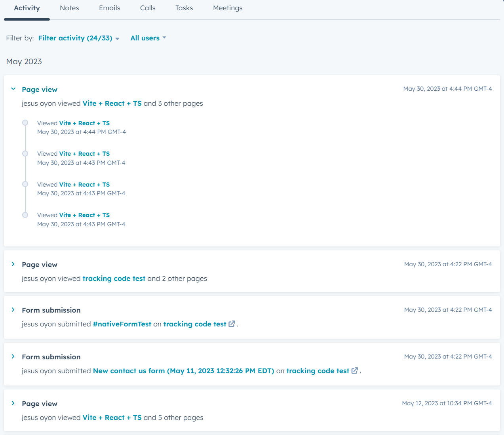Expand the New contact us form submission entry

point(13,357)
